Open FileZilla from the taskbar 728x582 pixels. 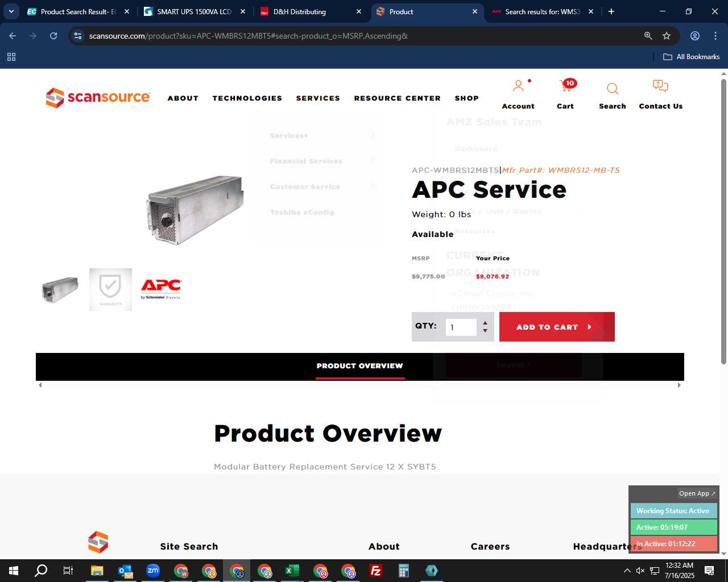pos(376,571)
